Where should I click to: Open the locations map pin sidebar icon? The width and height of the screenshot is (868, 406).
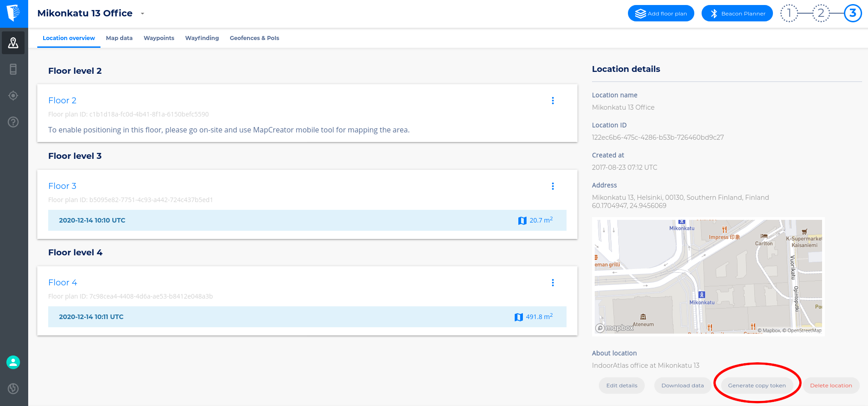(x=13, y=43)
